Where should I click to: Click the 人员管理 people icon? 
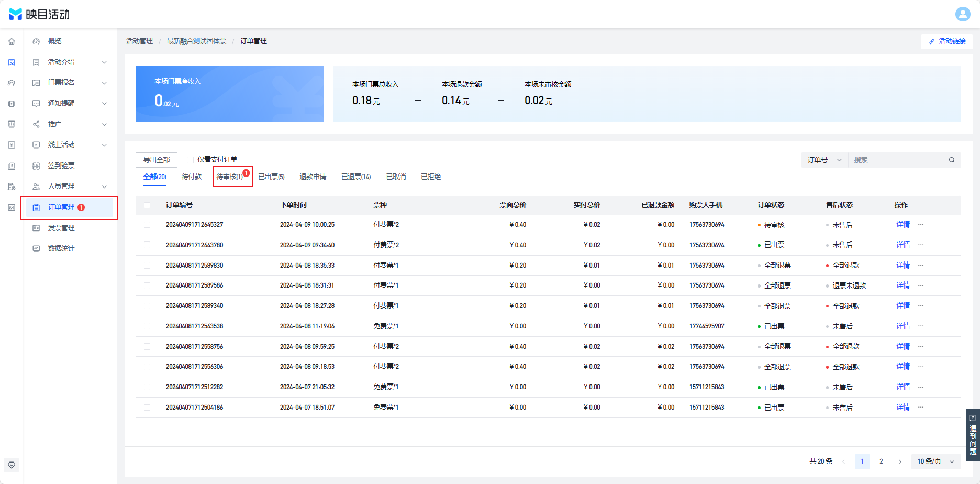tap(36, 186)
